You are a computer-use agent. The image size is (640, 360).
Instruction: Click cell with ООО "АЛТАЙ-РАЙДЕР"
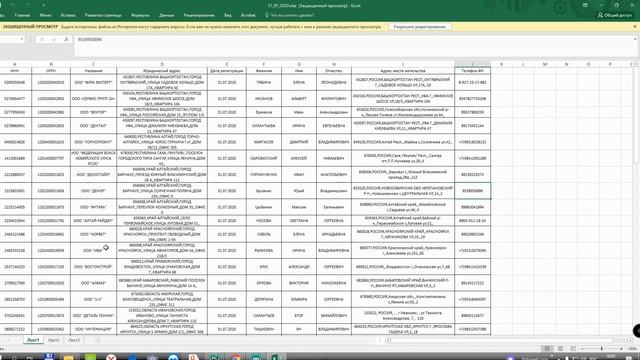tap(93, 220)
